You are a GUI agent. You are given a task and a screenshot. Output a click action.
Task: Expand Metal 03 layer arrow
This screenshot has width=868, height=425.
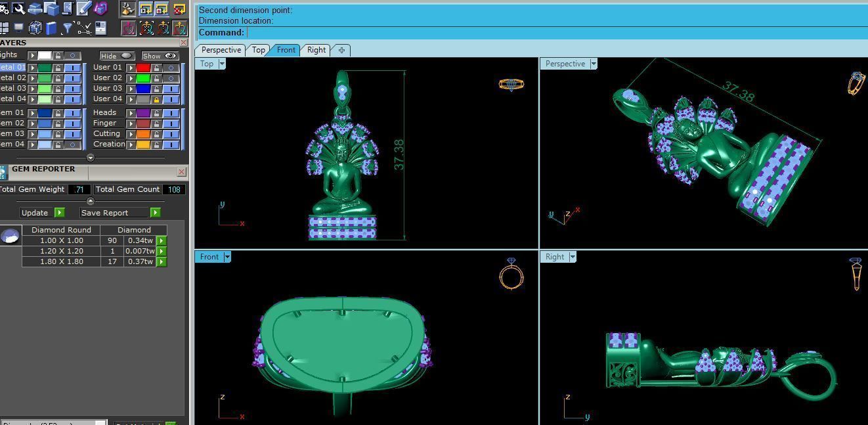click(32, 89)
